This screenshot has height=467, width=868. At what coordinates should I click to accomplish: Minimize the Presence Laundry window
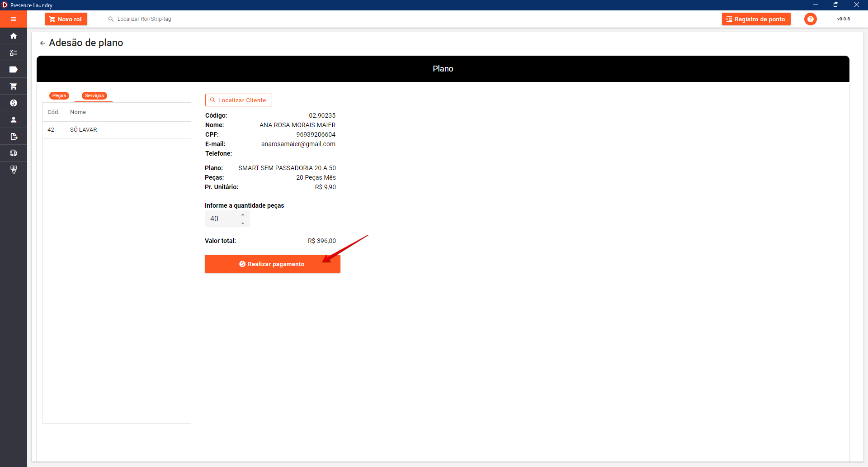click(816, 5)
